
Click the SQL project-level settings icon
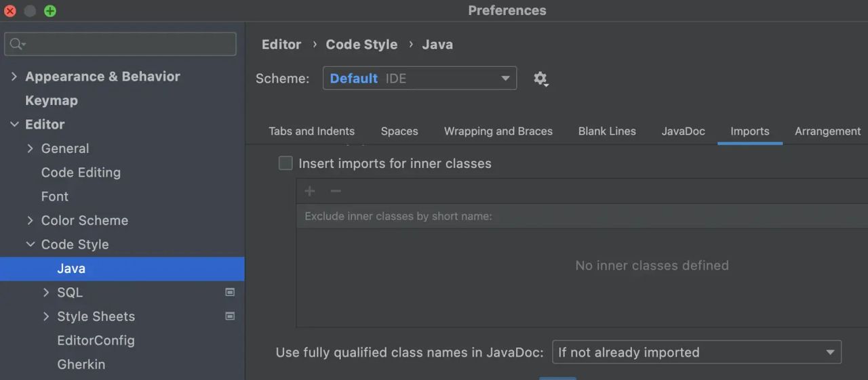click(230, 292)
